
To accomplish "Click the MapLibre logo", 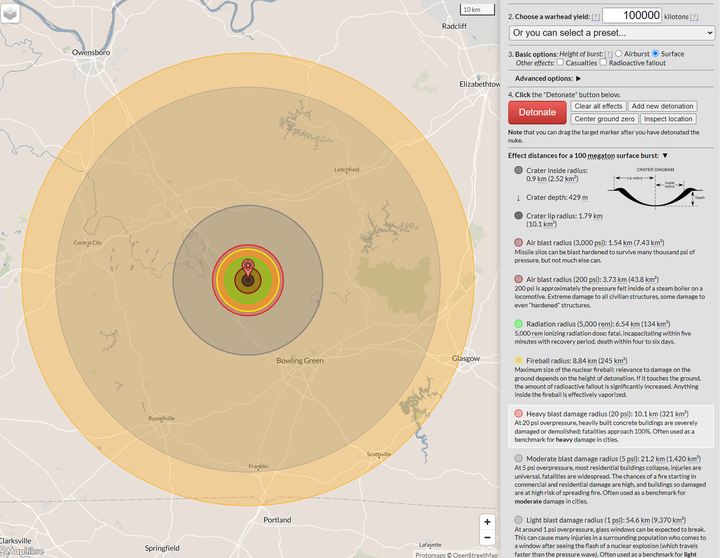I will 22,551.
